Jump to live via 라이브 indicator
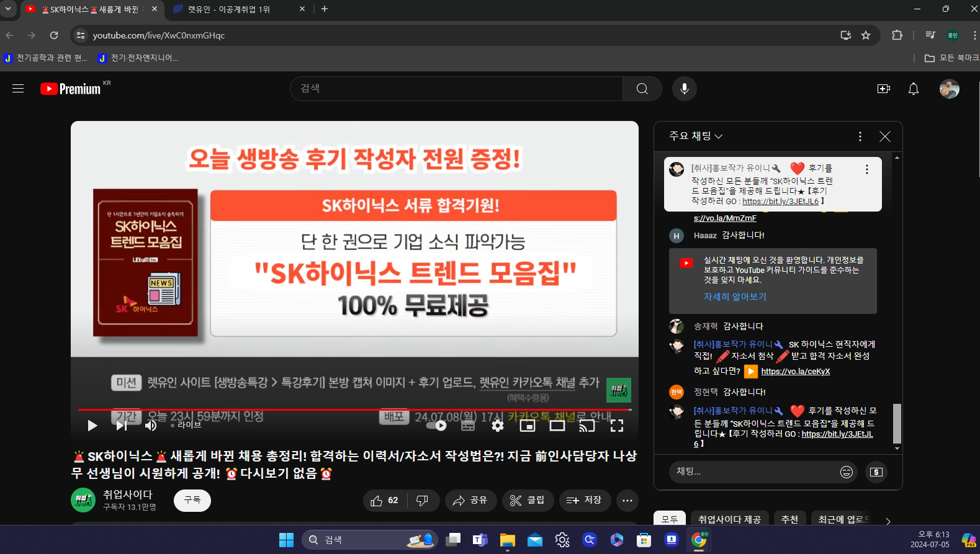 pyautogui.click(x=186, y=425)
